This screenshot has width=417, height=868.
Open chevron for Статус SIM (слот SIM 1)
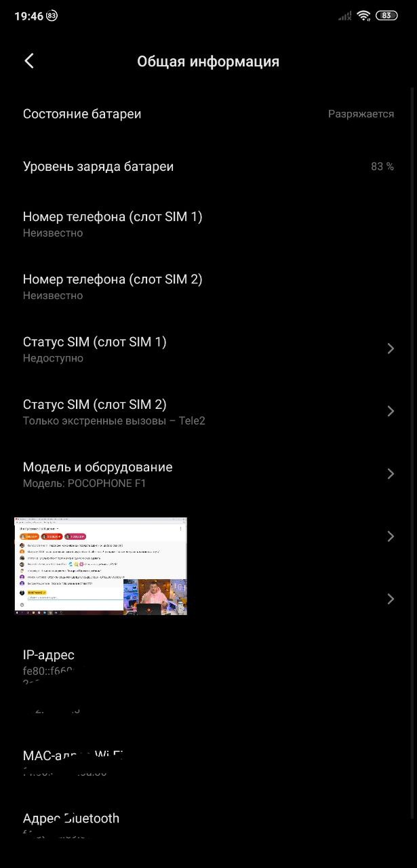pos(391,349)
